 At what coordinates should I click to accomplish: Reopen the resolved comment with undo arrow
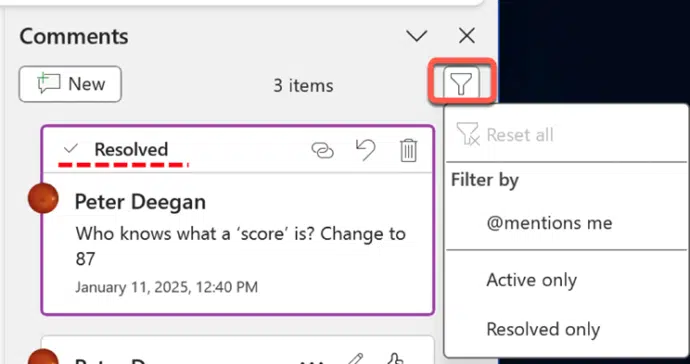tap(365, 150)
